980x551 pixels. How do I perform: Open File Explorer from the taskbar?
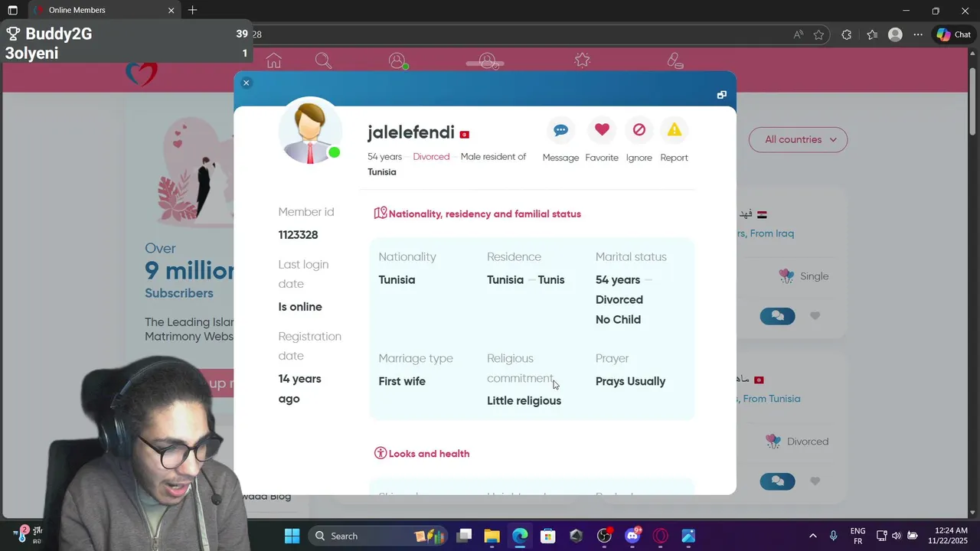coord(492,536)
